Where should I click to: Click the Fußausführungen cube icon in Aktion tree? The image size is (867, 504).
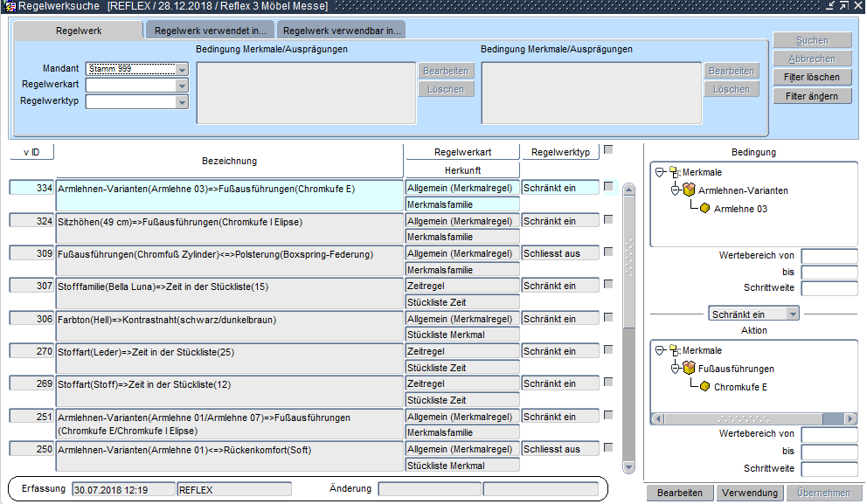pyautogui.click(x=689, y=369)
